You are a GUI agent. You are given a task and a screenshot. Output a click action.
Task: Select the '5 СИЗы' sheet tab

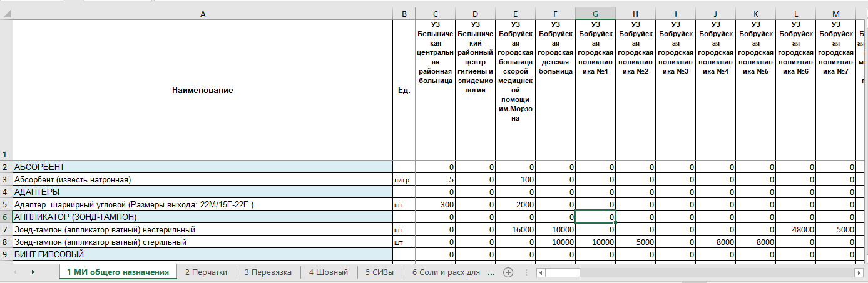pyautogui.click(x=379, y=272)
